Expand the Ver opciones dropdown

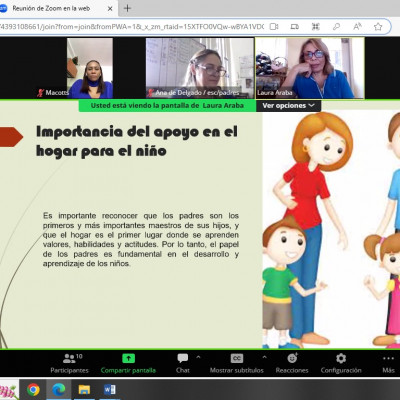[x=288, y=106]
